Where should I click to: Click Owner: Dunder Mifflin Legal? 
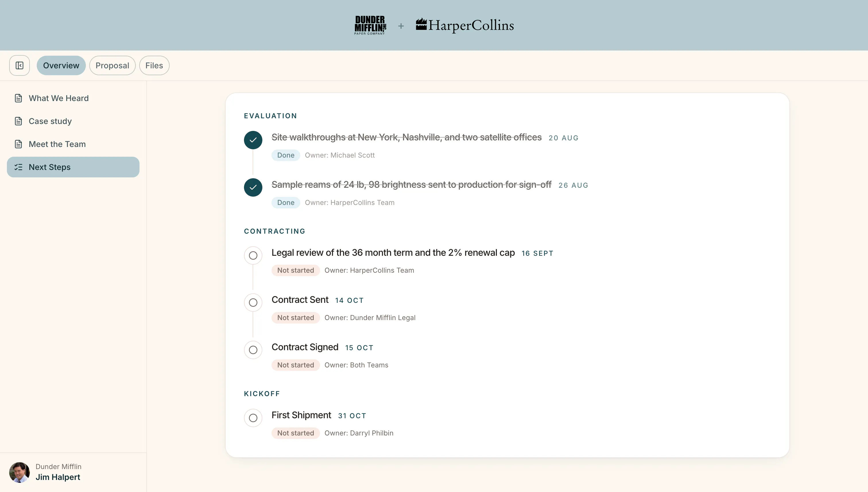coord(370,318)
